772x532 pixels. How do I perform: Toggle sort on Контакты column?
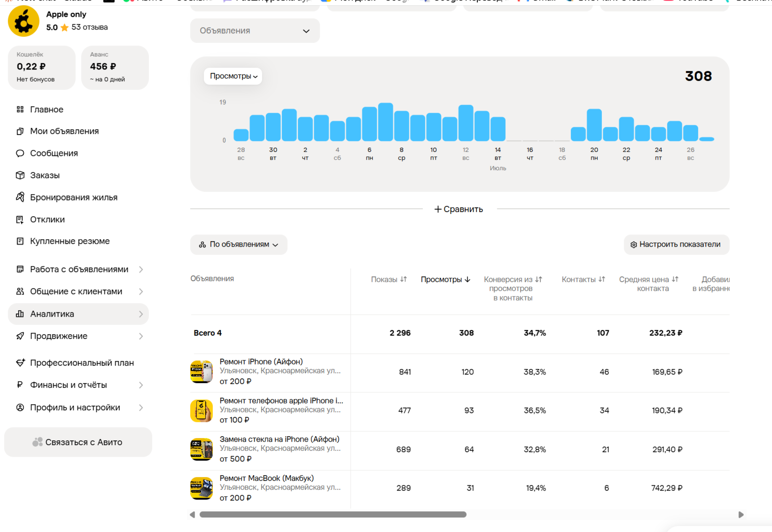pos(583,279)
